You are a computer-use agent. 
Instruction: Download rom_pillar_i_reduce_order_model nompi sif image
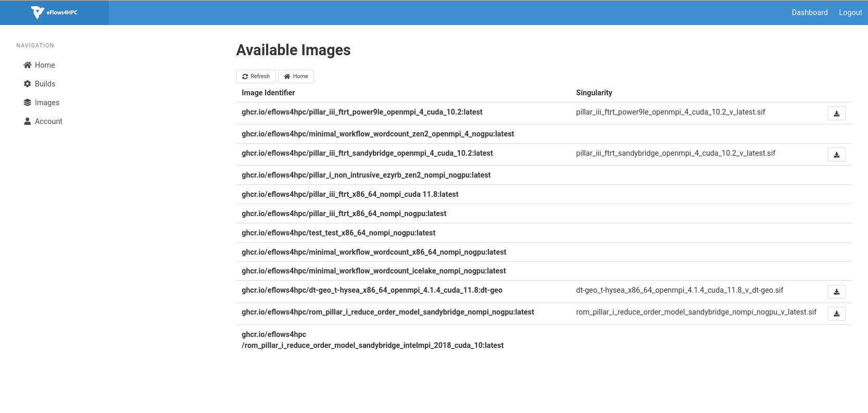coord(837,314)
